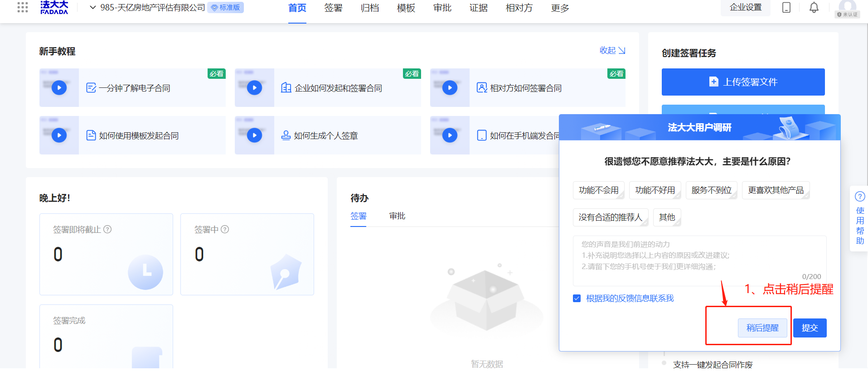868x371 pixels.
Task: Switch to the 首页 tab
Action: (x=297, y=8)
